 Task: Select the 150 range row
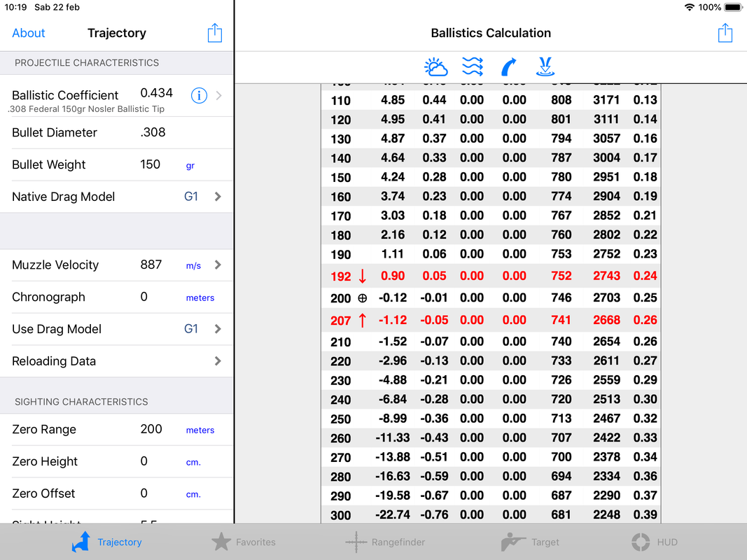pyautogui.click(x=491, y=177)
